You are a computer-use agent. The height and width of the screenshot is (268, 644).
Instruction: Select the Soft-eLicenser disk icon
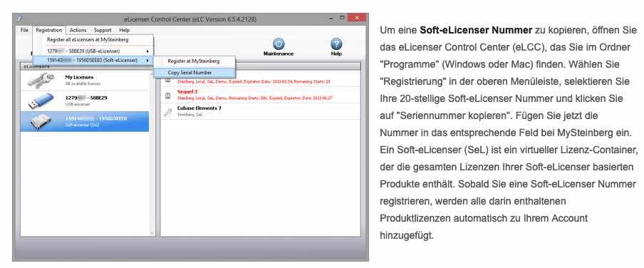40,121
